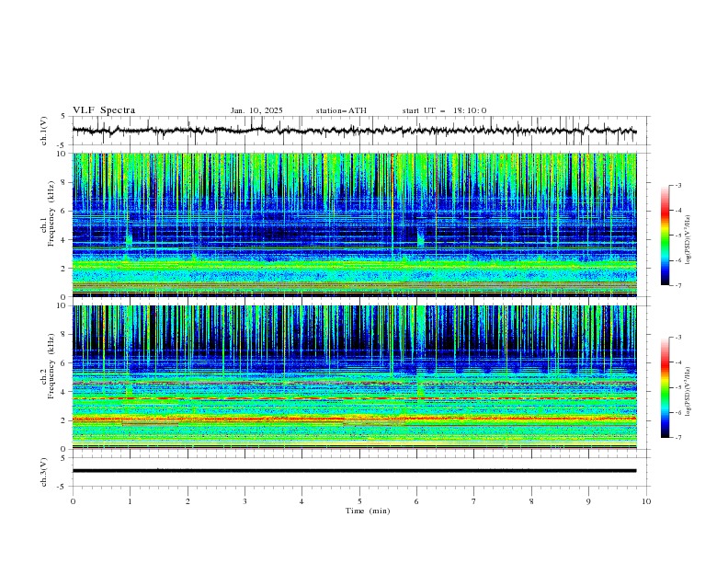This screenshot has height=563, width=728.
Task: Click the ch.2 frequency tick '6'
Action: [x=64, y=363]
